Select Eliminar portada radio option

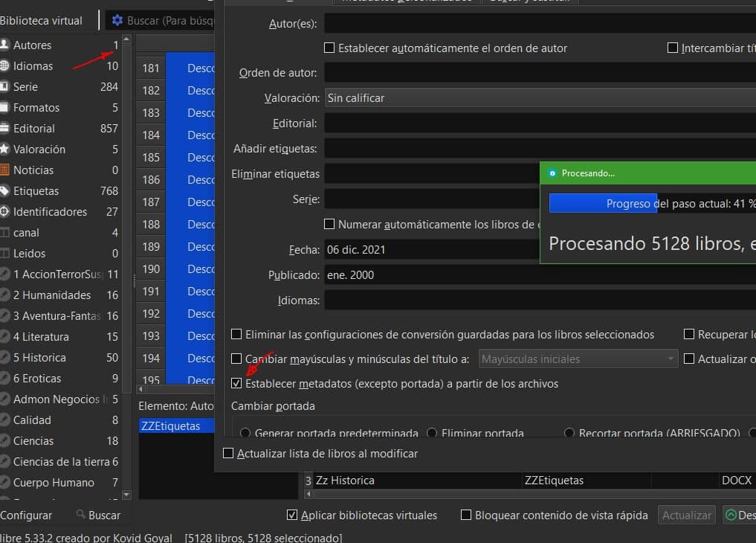(x=431, y=432)
